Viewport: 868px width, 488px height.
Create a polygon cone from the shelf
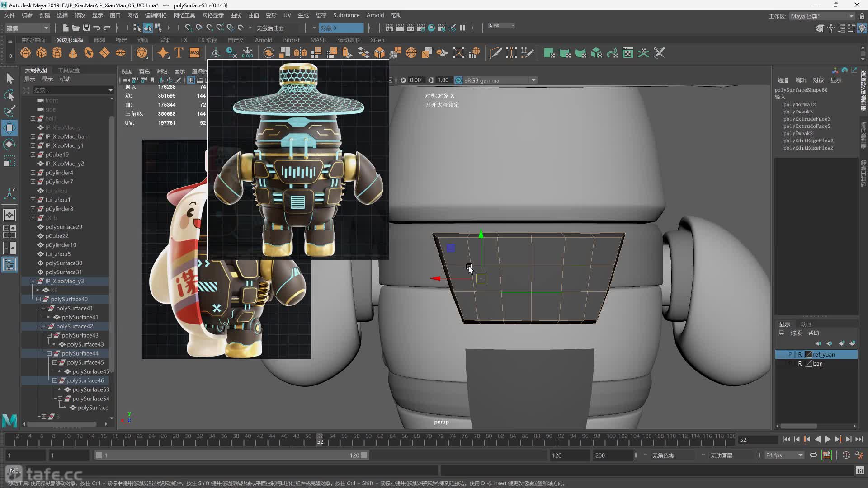click(x=73, y=53)
